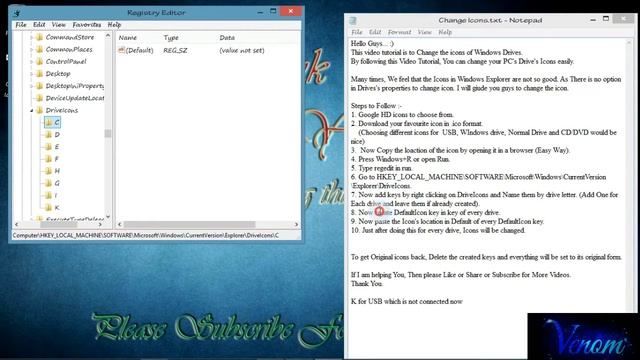Click 'Steps to Follow' line in Notepad
Screen dimensions: 640x360
coord(376,106)
